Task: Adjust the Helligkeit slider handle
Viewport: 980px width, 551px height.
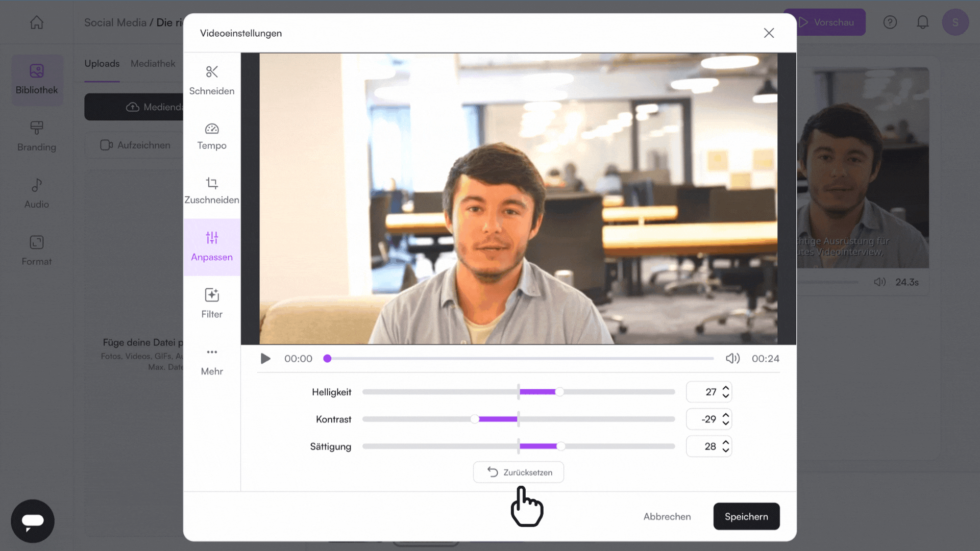Action: 560,392
